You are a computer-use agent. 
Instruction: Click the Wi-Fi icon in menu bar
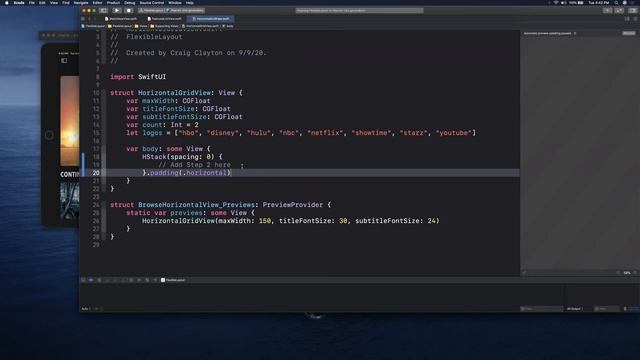click(x=556, y=2)
